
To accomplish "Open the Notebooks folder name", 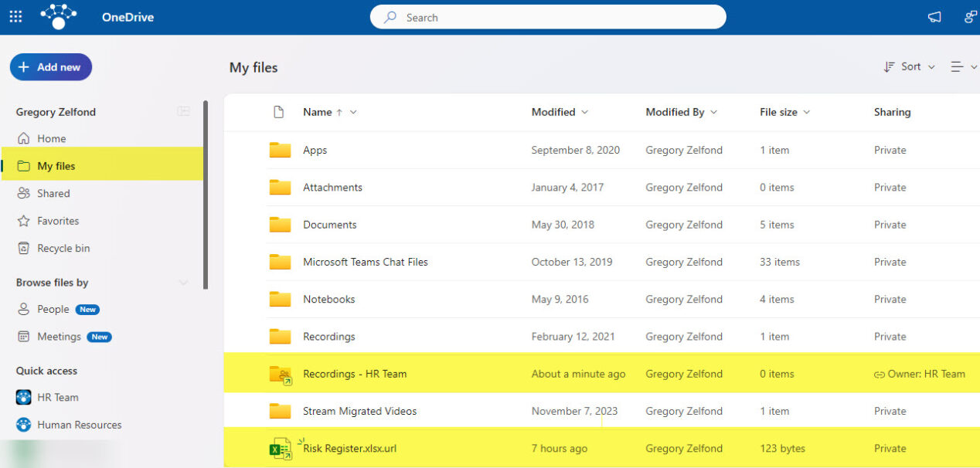I will 329,299.
